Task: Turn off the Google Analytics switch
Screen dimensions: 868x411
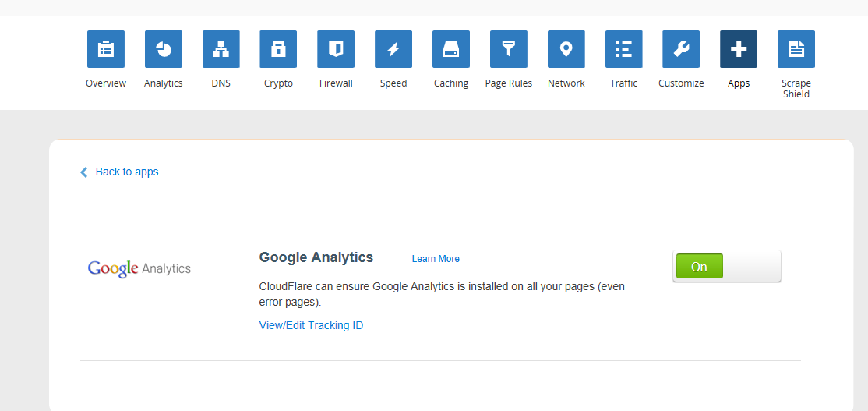Action: click(726, 267)
